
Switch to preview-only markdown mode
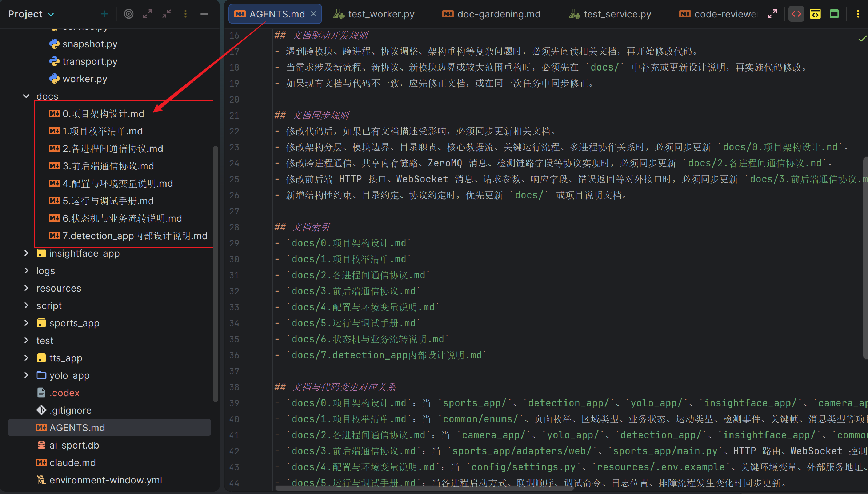[834, 14]
